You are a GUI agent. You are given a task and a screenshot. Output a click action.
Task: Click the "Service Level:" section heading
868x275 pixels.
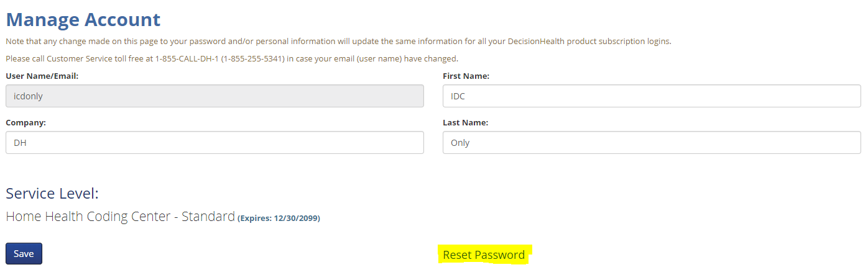click(x=52, y=194)
